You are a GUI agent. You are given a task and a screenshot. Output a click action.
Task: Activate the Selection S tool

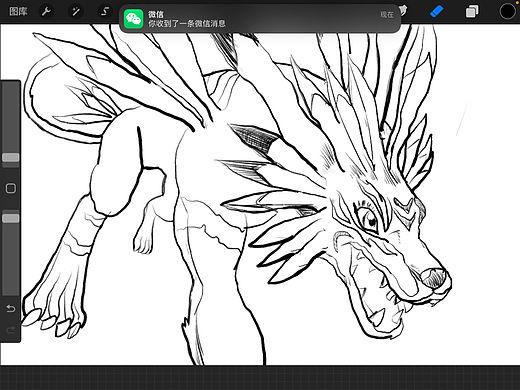pos(105,12)
